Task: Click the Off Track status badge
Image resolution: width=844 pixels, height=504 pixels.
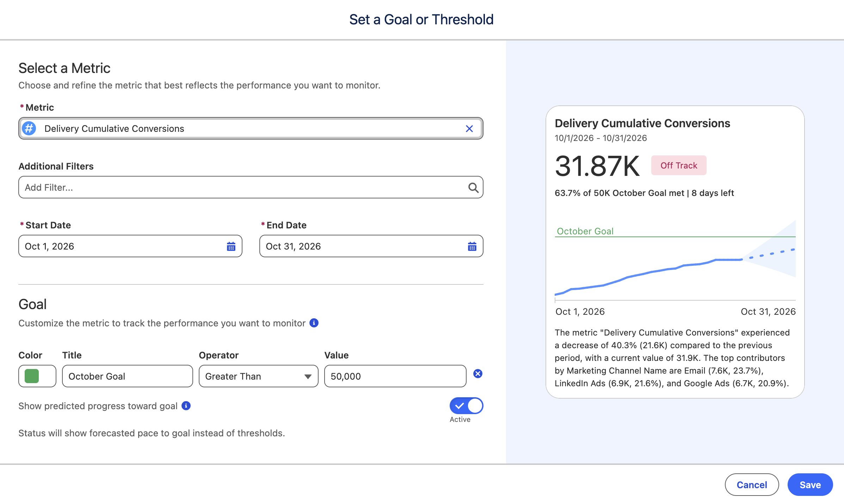Action: tap(679, 165)
